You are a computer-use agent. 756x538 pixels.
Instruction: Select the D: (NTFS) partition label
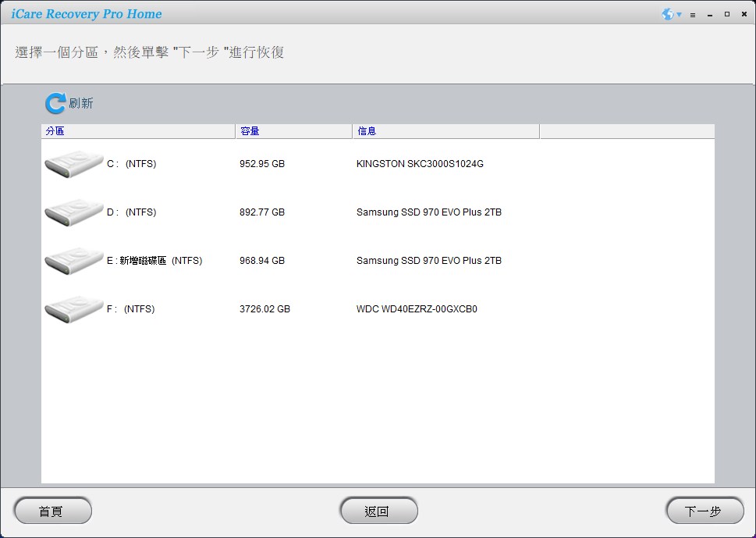(132, 212)
